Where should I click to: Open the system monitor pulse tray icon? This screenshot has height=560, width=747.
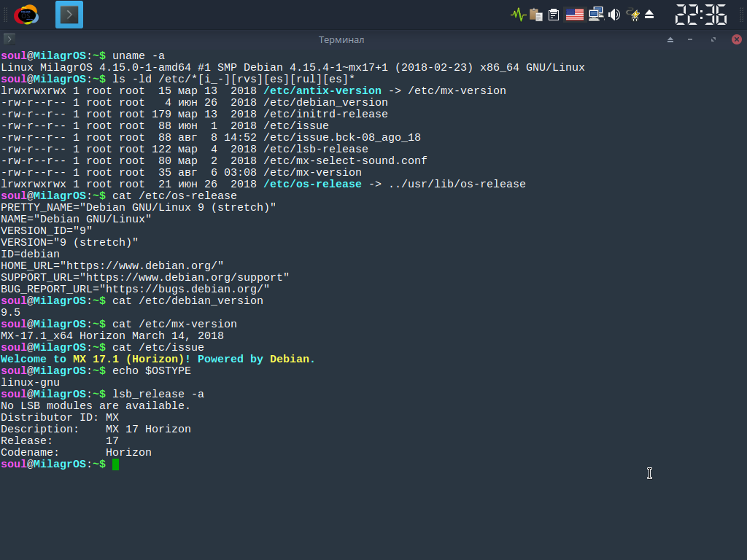click(x=519, y=15)
